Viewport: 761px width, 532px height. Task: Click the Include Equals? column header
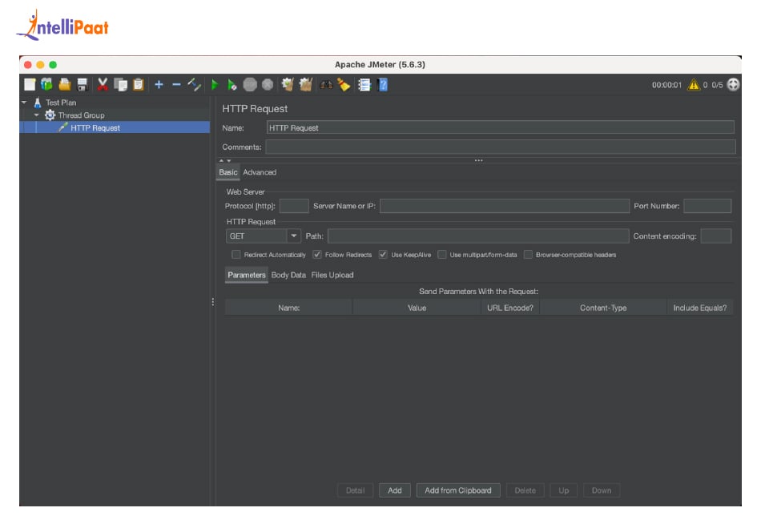click(x=700, y=308)
